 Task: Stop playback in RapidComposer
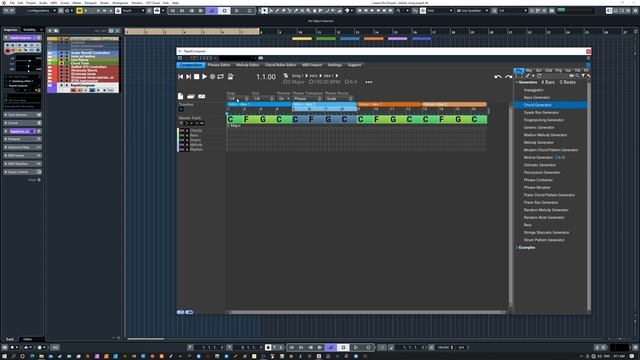(196, 76)
